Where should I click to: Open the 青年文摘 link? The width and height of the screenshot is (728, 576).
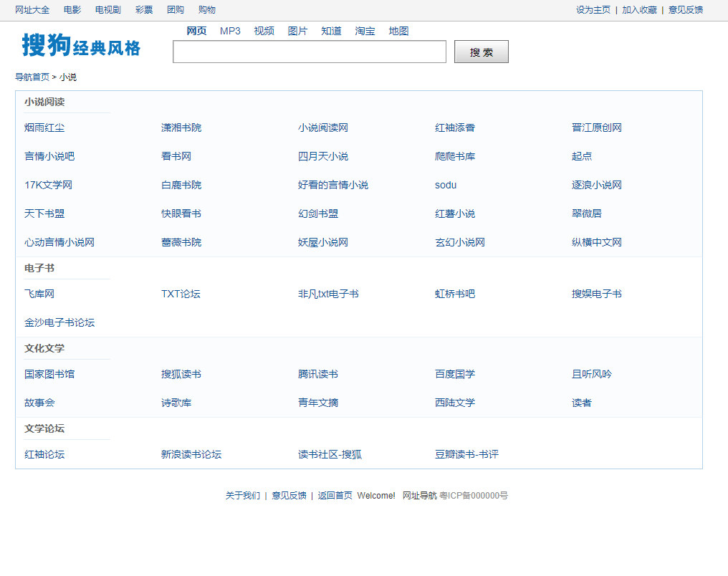pyautogui.click(x=318, y=403)
